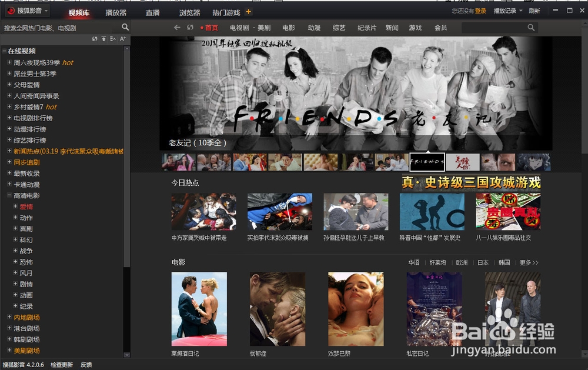588x370 pixels.
Task: Click 检查更新 in the status bar
Action: pos(62,365)
